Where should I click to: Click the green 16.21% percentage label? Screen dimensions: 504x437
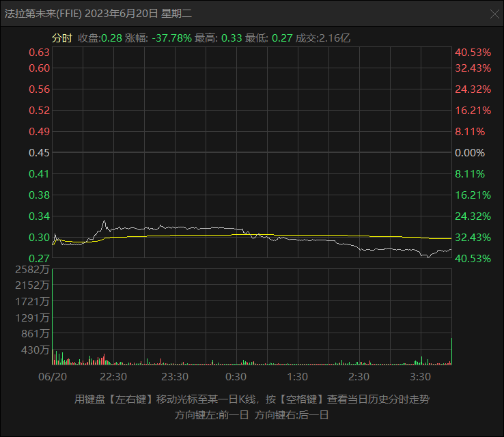click(473, 195)
